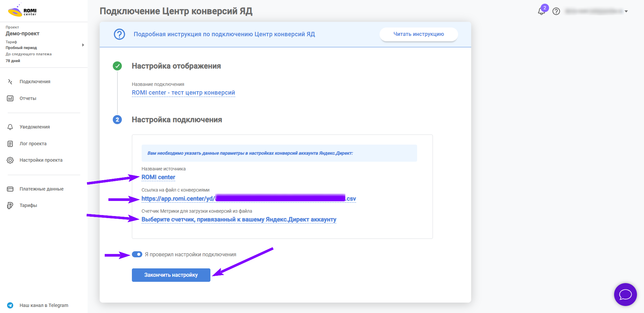
Task: Click Закончить настройку button
Action: tap(171, 275)
